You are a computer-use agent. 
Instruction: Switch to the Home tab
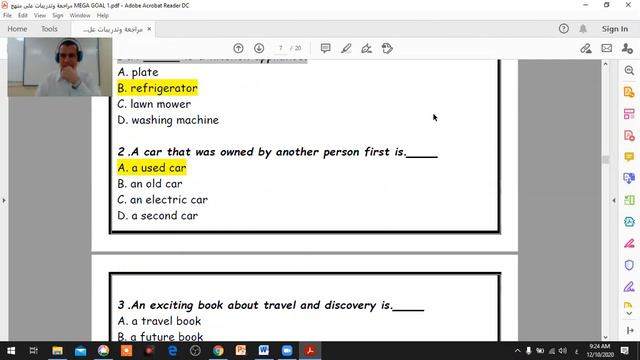17,29
